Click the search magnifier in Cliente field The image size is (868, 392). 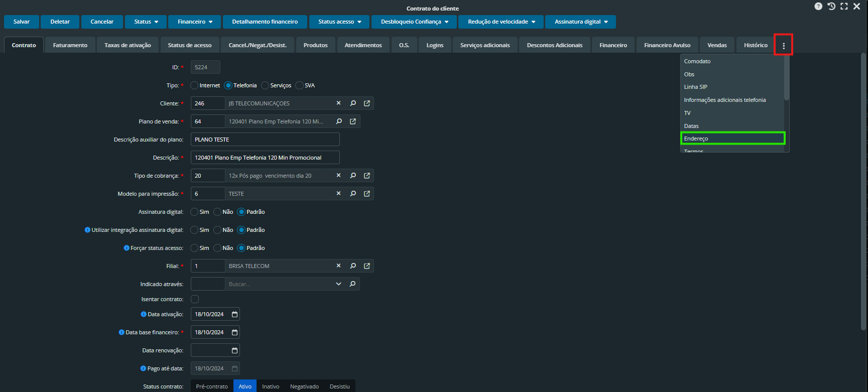pos(353,103)
